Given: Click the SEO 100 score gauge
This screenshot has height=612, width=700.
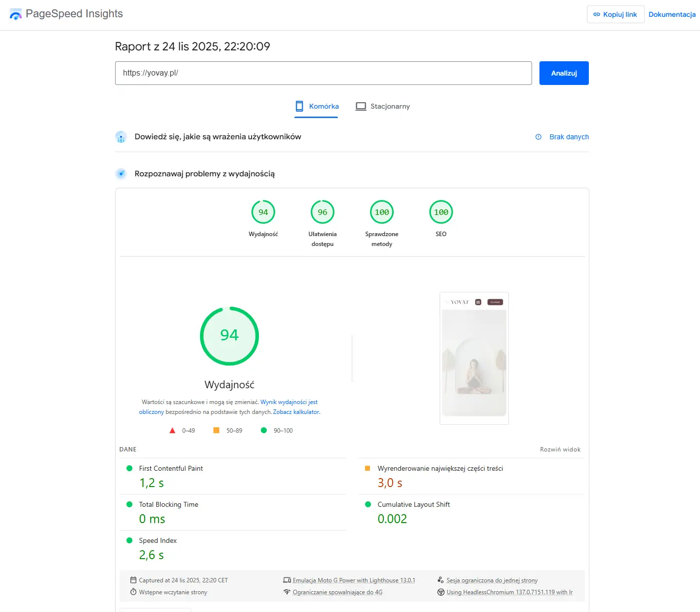Looking at the screenshot, I should click(441, 212).
